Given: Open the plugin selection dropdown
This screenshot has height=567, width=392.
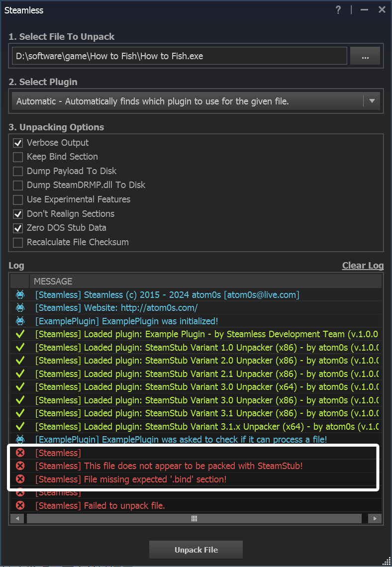Looking at the screenshot, I should pyautogui.click(x=196, y=101).
